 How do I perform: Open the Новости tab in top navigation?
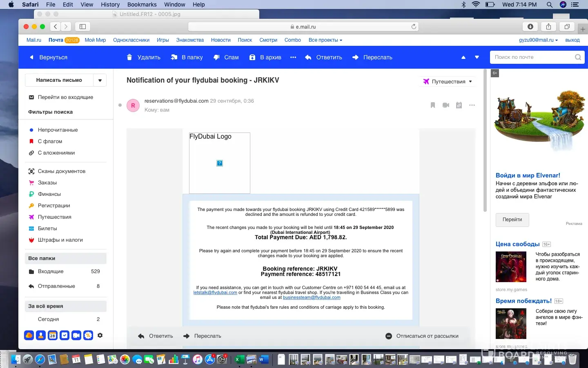[x=220, y=40]
